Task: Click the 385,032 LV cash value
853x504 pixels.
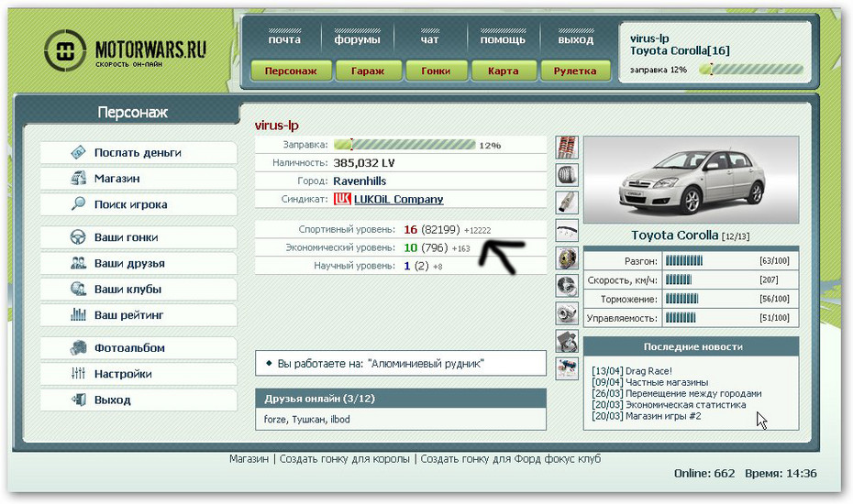Action: [x=364, y=162]
